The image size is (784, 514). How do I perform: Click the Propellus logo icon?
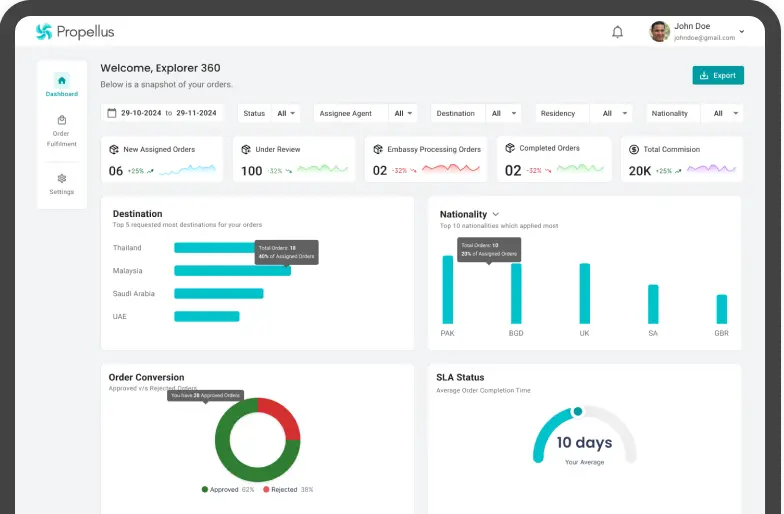[43, 32]
